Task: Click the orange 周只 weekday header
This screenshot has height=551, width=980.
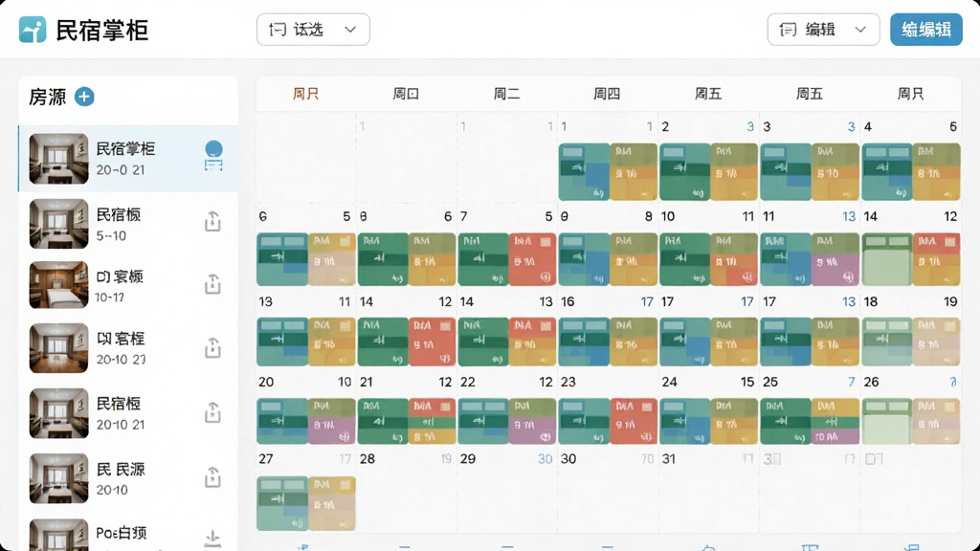Action: [305, 94]
